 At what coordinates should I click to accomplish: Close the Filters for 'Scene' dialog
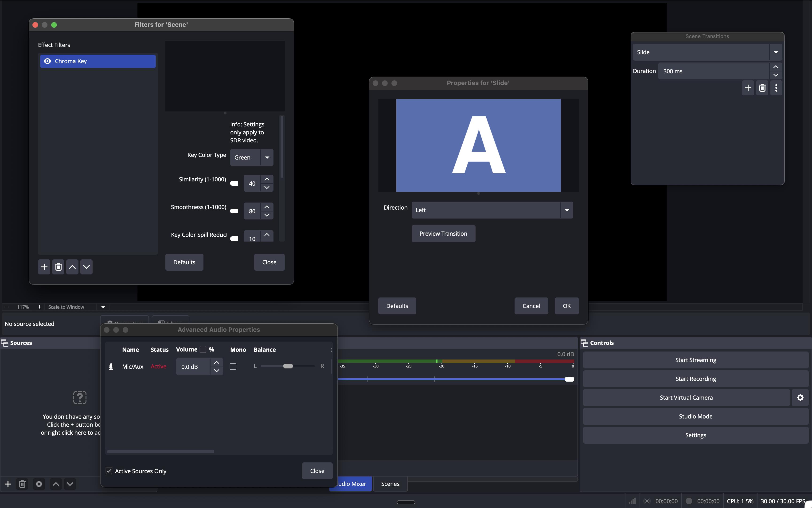tap(269, 262)
